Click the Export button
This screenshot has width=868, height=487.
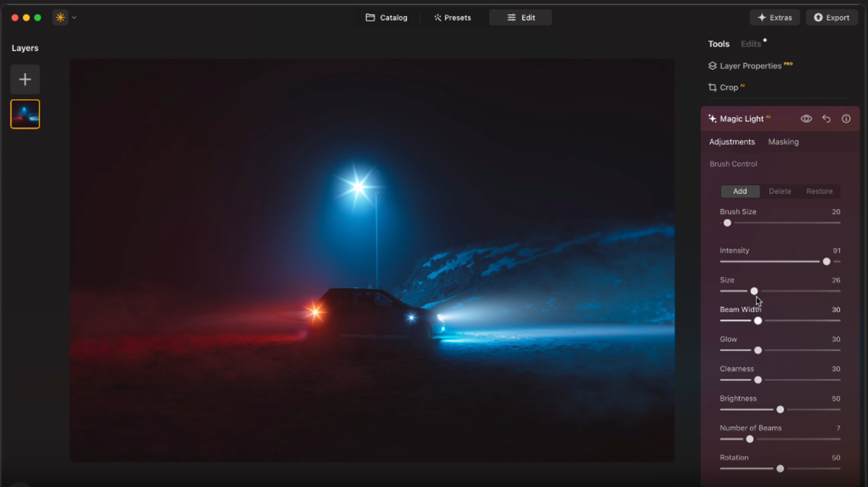(831, 17)
